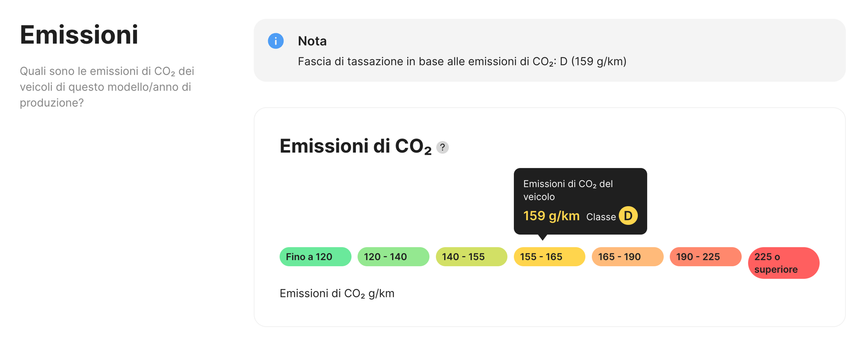Select the '140 - 155' range segment
This screenshot has width=868, height=343.
pos(471,257)
